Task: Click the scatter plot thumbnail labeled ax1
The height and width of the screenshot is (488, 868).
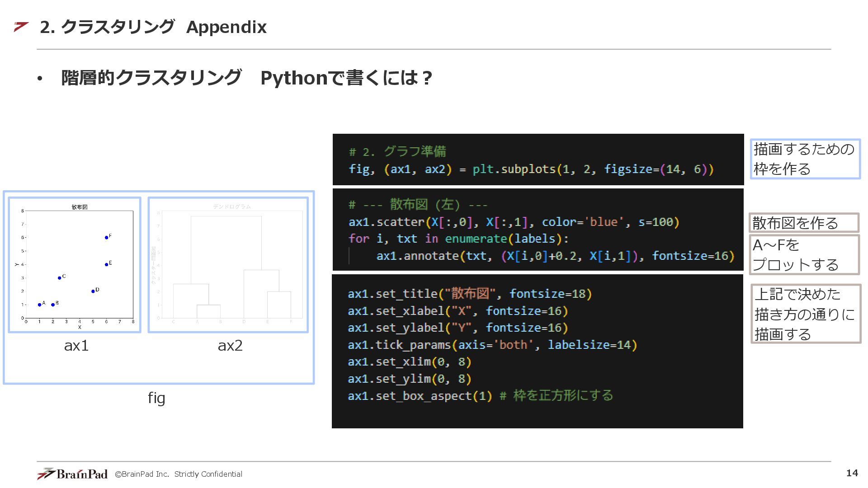Action: pyautogui.click(x=75, y=265)
